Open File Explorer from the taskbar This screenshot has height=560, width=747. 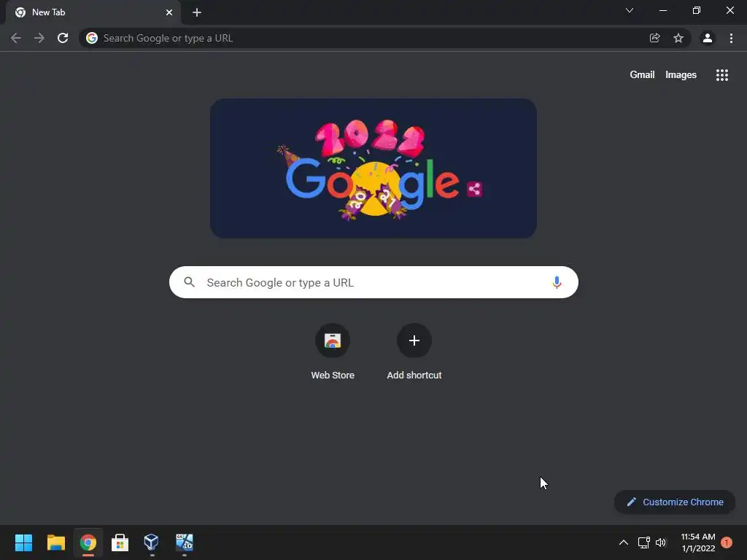click(55, 542)
